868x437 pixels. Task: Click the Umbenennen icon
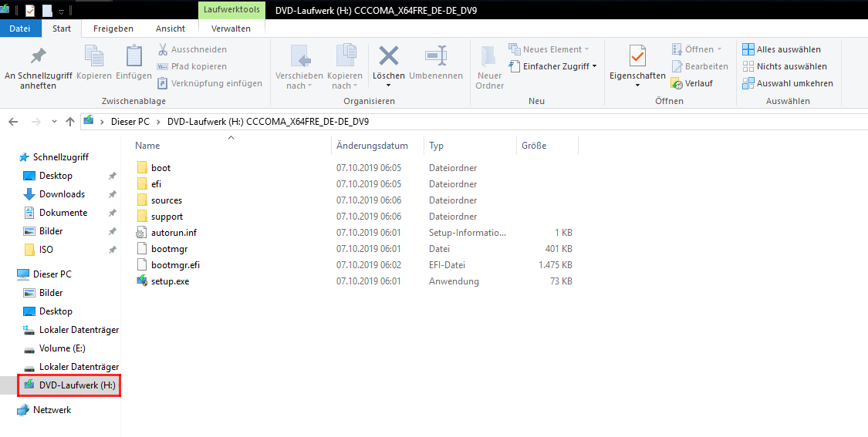pyautogui.click(x=436, y=55)
